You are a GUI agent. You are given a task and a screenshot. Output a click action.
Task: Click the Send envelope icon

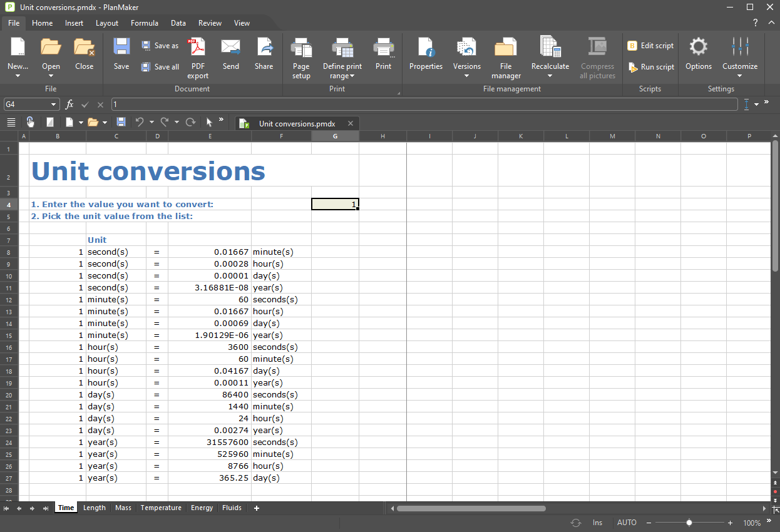(x=230, y=48)
